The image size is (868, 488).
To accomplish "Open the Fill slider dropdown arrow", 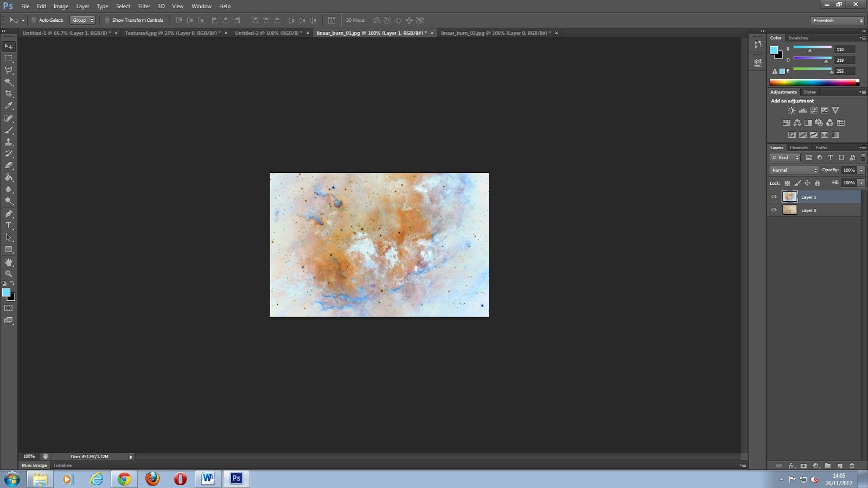I will (x=861, y=183).
